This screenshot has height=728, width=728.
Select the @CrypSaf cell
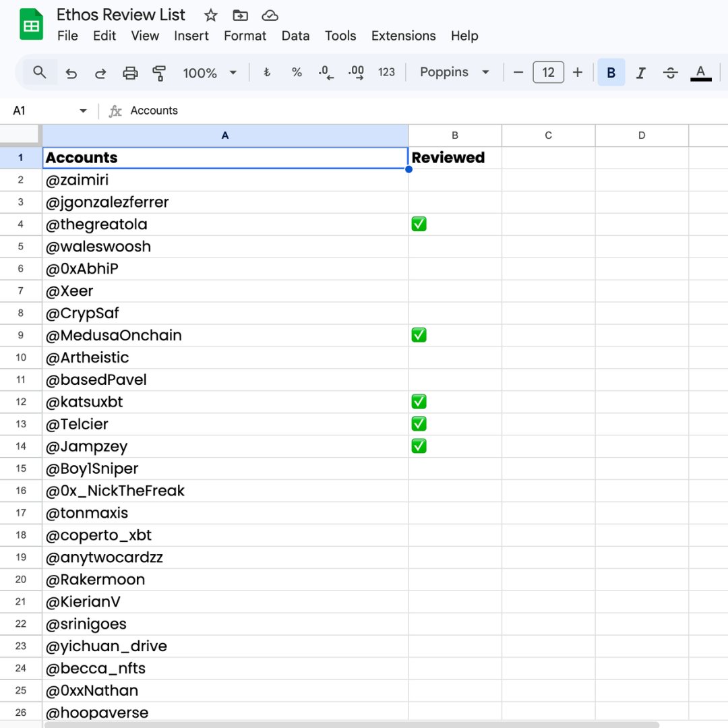click(x=225, y=313)
